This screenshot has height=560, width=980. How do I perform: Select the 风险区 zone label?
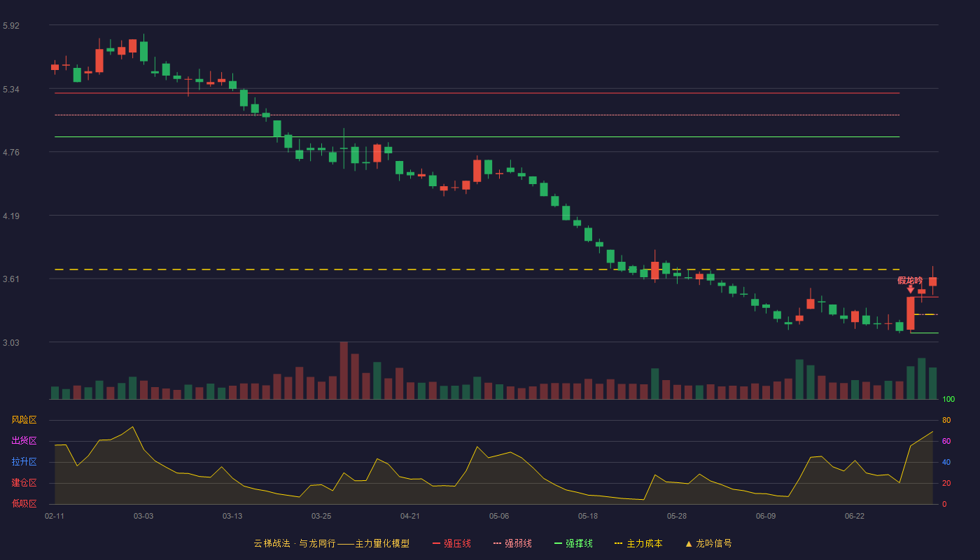click(x=24, y=420)
